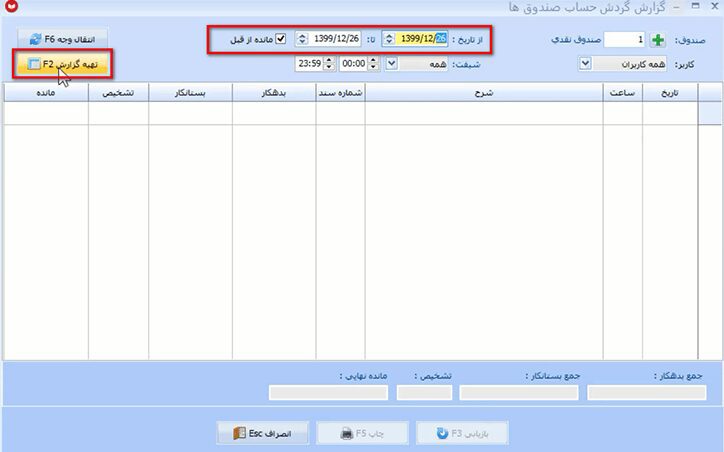Open the شیفت dropdown arrow
The width and height of the screenshot is (724, 452).
(x=391, y=63)
